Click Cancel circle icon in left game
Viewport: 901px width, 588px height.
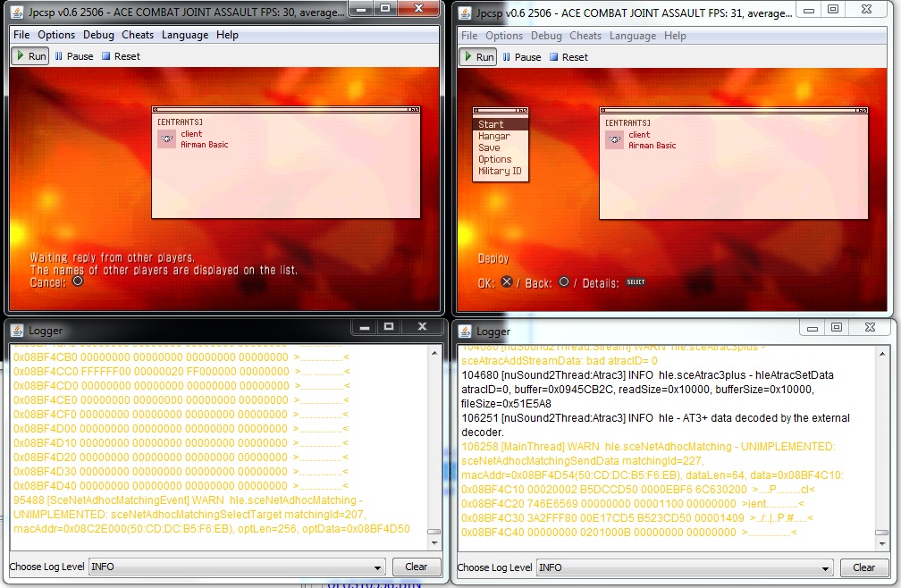pos(78,281)
